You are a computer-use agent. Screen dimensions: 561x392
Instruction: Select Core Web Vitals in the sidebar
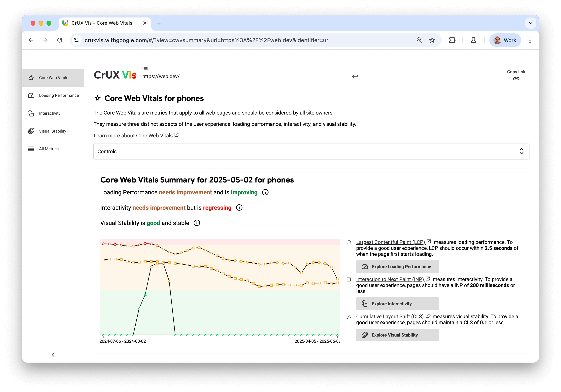point(53,78)
